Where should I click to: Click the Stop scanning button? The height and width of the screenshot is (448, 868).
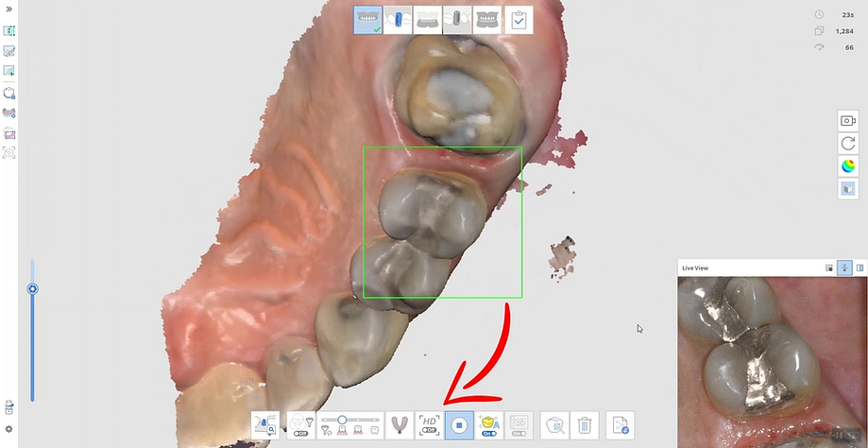459,425
